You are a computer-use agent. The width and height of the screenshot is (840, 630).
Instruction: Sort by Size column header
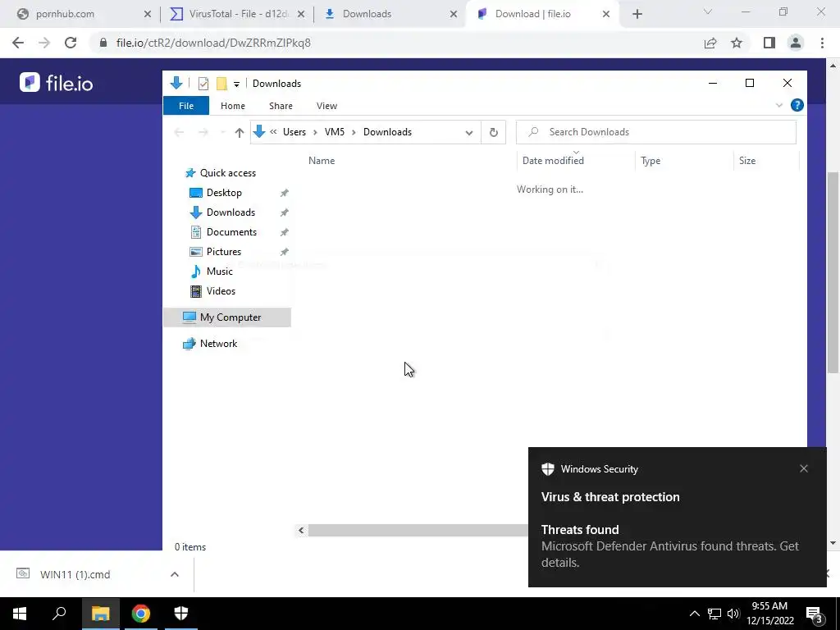746,161
